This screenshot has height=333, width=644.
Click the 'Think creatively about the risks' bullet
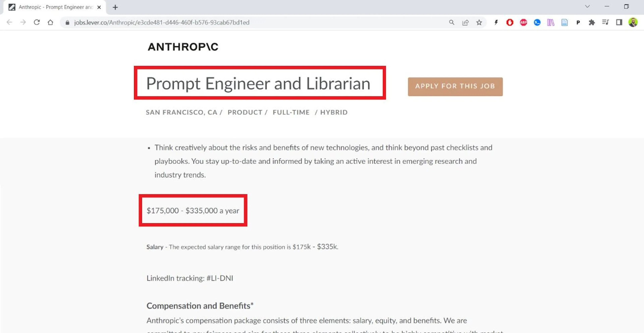(x=323, y=161)
